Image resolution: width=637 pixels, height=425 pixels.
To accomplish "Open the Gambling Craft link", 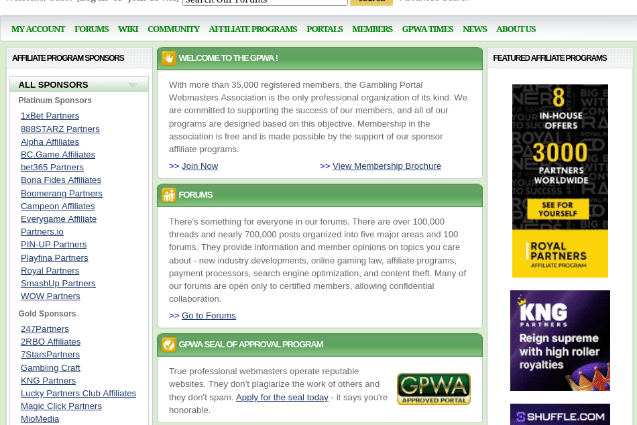I will coord(50,368).
